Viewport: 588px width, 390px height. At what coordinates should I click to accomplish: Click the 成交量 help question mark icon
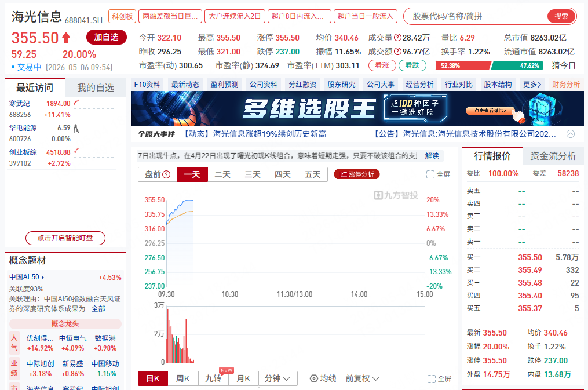(x=397, y=38)
